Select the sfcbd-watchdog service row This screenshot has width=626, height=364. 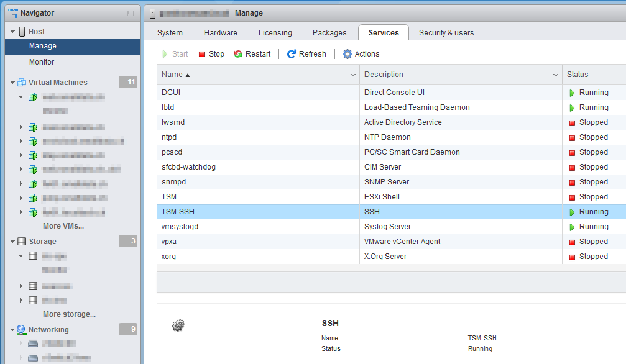click(391, 167)
